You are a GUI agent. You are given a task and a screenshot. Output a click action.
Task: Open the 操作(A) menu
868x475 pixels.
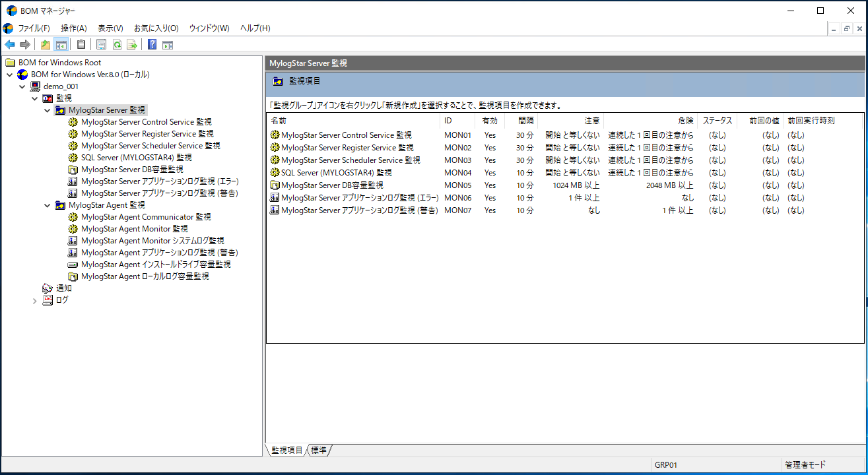[73, 28]
